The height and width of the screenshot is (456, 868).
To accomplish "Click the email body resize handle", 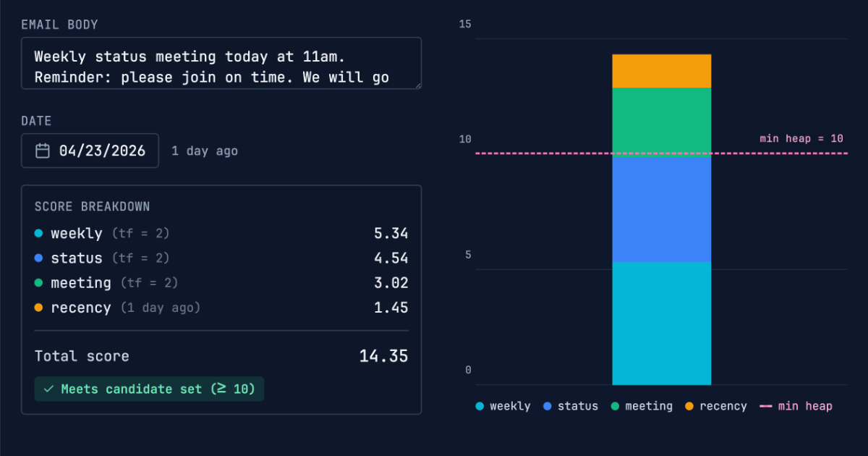I will [417, 85].
